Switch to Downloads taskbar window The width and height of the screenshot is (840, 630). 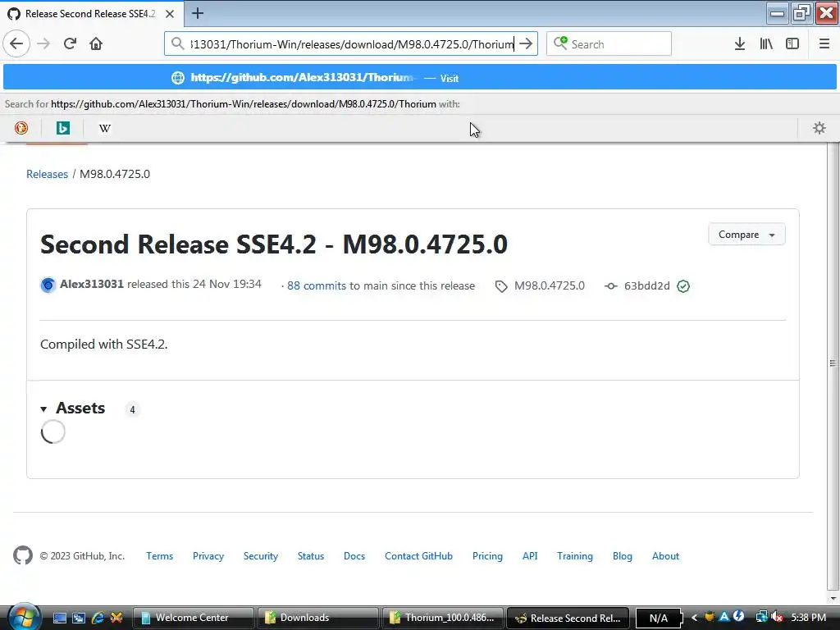click(x=317, y=618)
